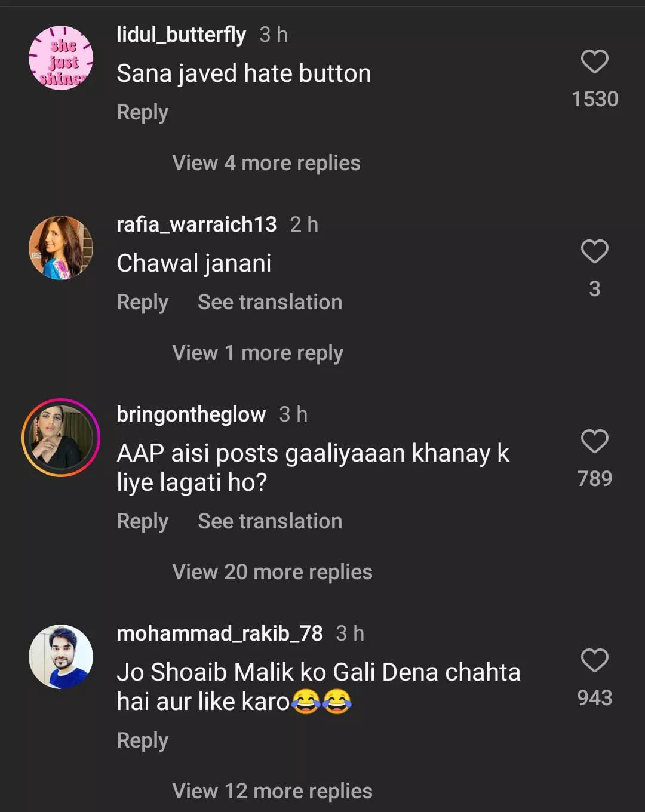Expand View 12 more replies

pyautogui.click(x=272, y=791)
